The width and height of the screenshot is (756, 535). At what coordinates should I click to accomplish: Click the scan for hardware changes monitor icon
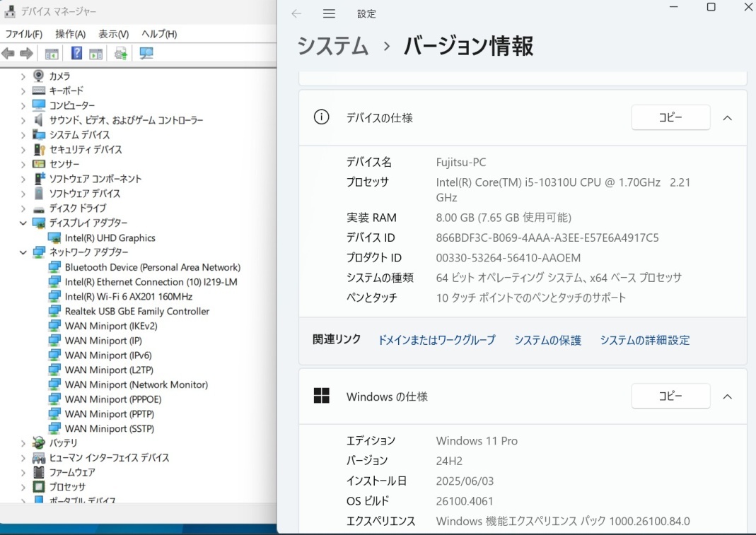146,53
